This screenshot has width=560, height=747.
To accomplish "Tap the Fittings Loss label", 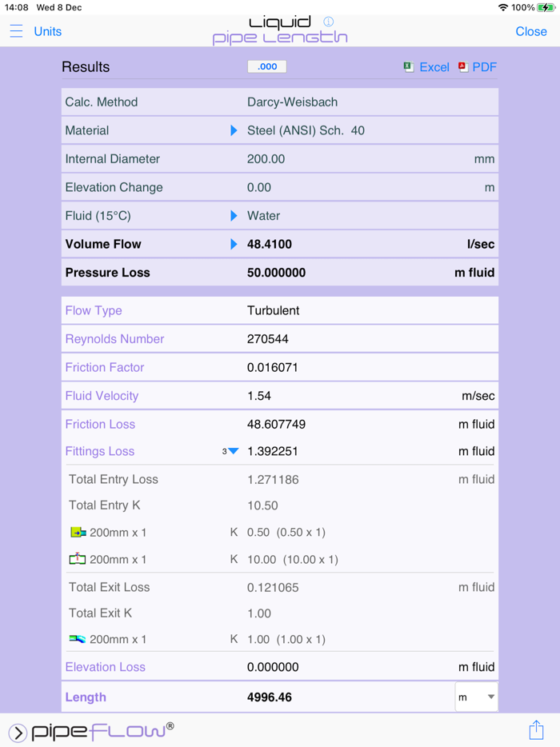I will pos(100,451).
